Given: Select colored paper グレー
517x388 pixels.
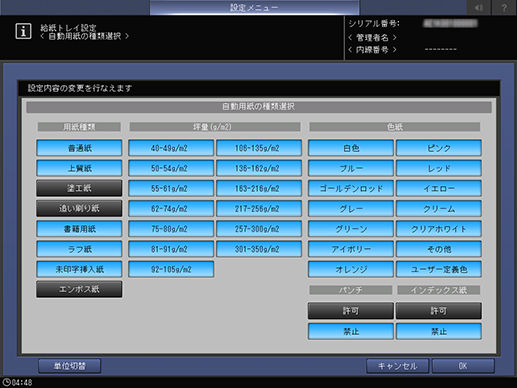Looking at the screenshot, I should click(x=351, y=208).
